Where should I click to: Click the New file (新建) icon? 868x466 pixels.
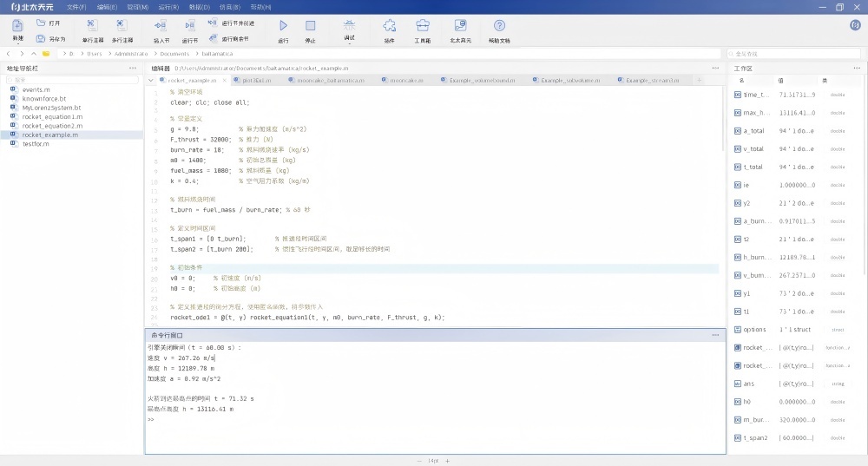(17, 25)
